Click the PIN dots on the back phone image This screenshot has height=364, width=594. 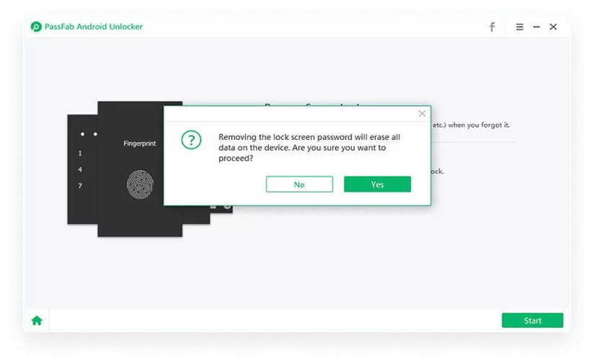(89, 133)
